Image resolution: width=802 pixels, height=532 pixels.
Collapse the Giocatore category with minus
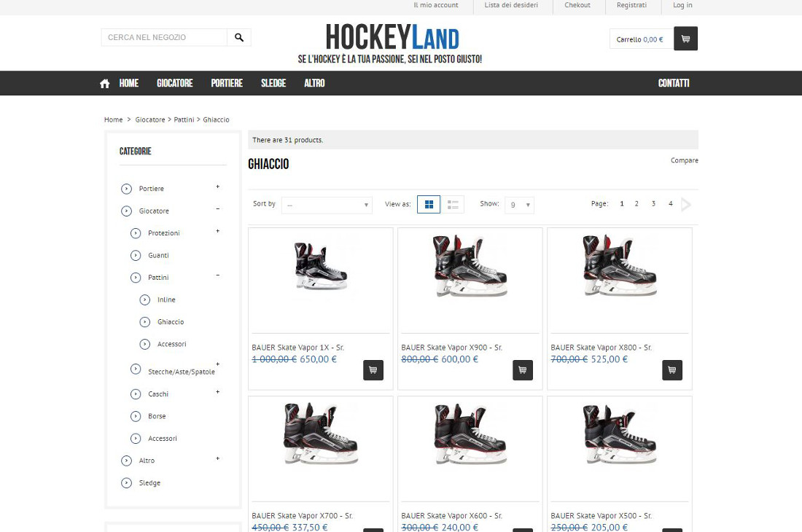point(218,209)
